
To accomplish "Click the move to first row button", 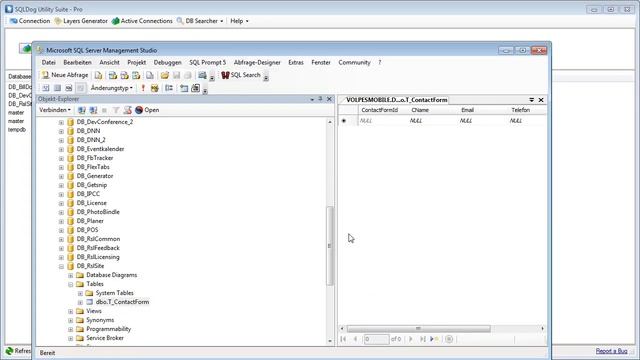I will coord(343,339).
